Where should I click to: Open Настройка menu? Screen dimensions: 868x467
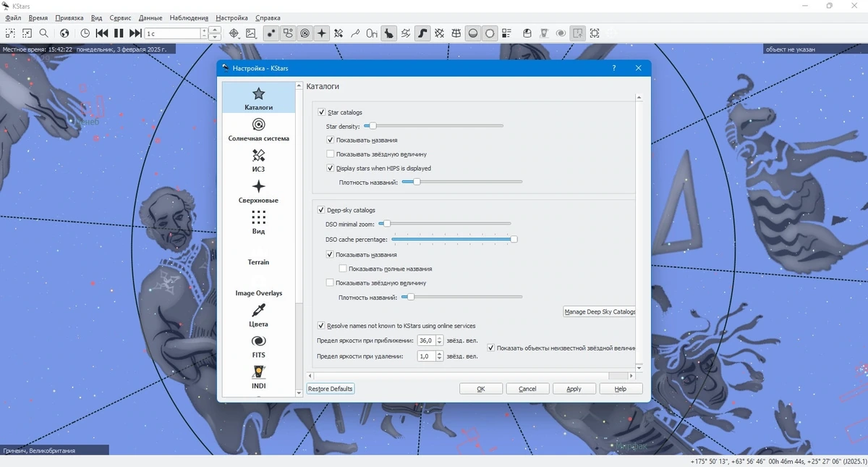[x=231, y=17]
